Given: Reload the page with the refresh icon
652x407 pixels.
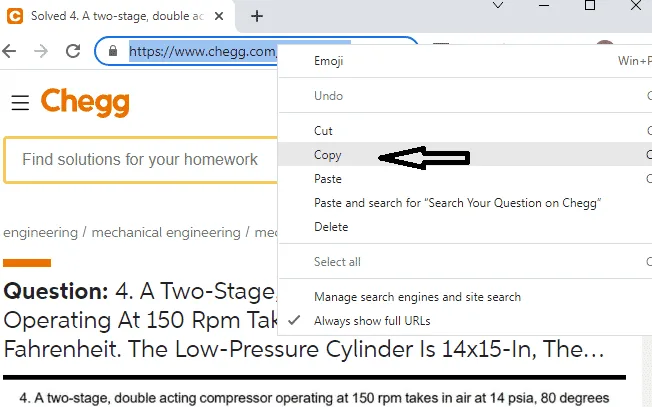Looking at the screenshot, I should click(73, 51).
